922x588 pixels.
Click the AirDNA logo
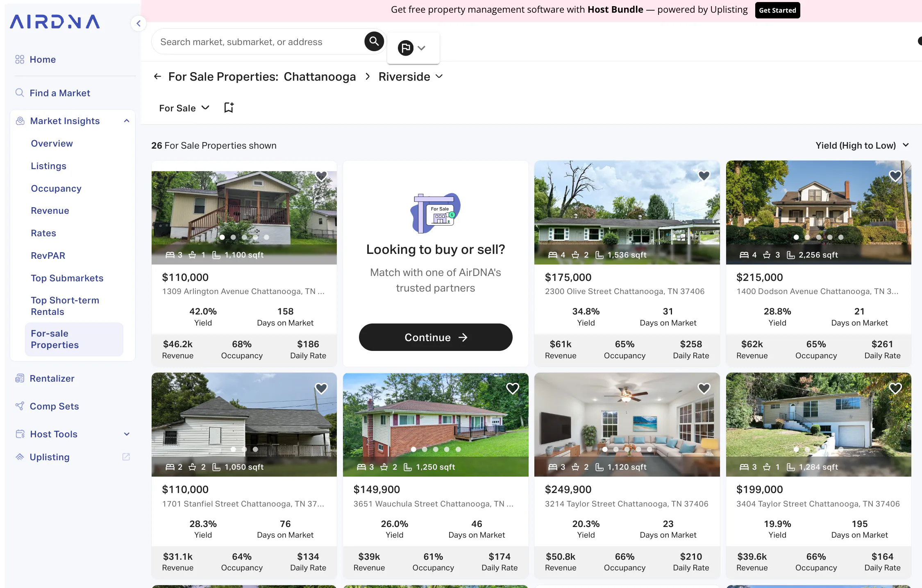(55, 22)
